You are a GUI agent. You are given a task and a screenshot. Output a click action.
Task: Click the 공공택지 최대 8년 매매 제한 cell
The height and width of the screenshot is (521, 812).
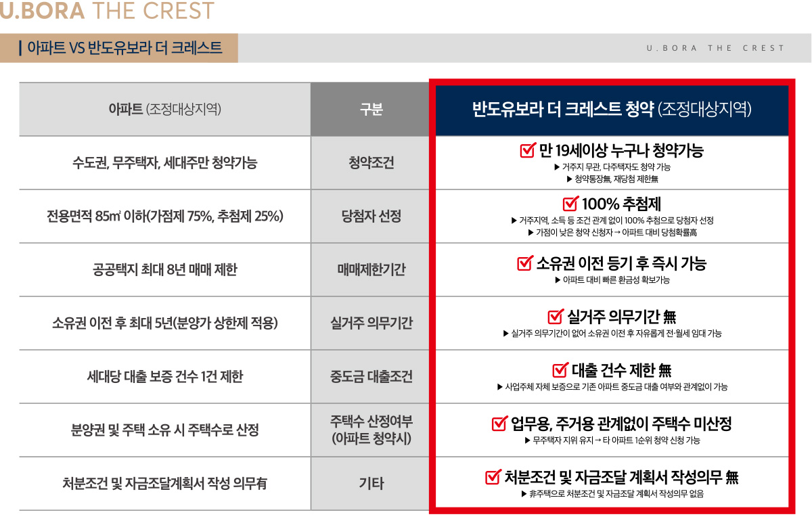164,270
